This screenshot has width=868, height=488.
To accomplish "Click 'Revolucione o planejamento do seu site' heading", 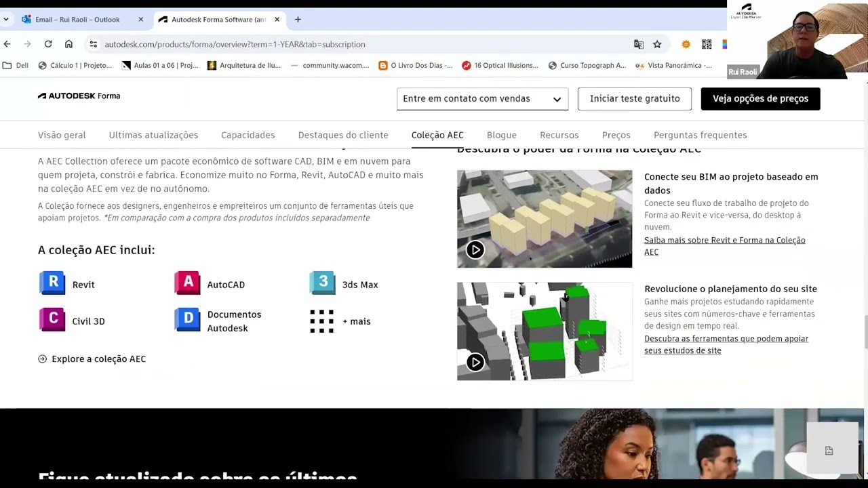I will pos(730,289).
